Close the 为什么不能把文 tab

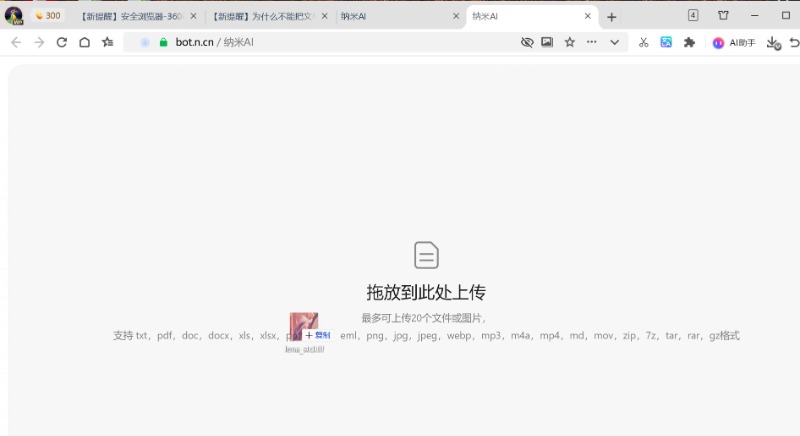coord(324,16)
